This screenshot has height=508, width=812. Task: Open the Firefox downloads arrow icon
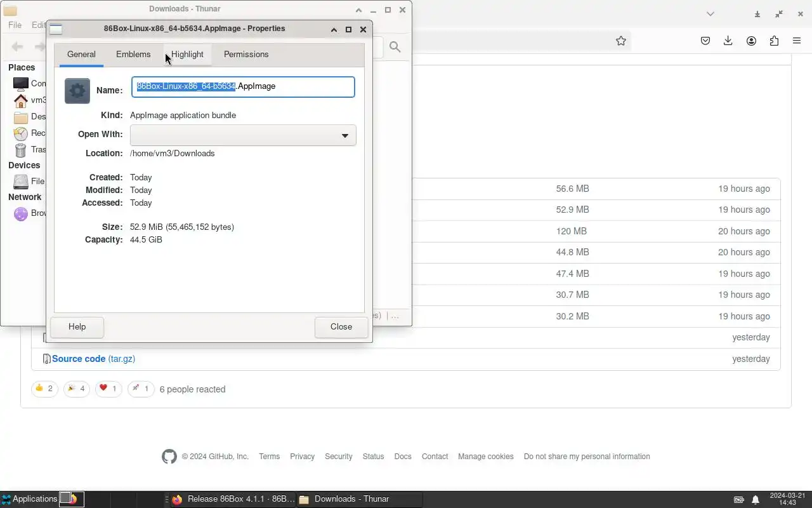click(728, 41)
